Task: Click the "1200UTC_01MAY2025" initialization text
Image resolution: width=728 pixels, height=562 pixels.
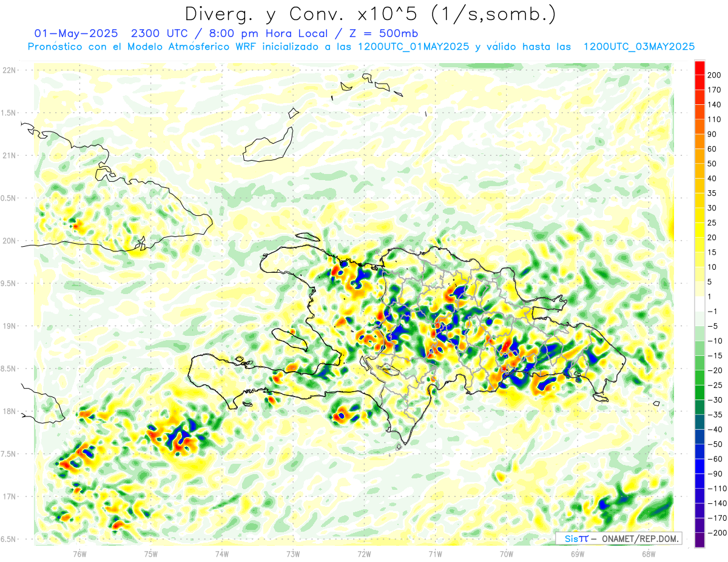Action: click(x=413, y=47)
